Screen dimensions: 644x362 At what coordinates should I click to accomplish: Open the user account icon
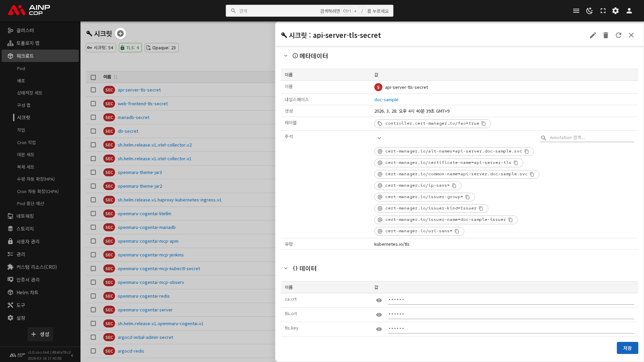click(x=629, y=11)
